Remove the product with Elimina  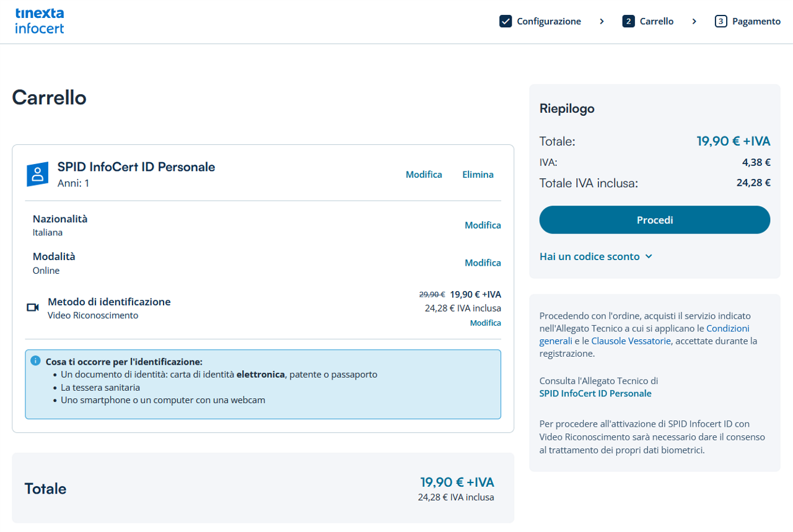coord(478,175)
